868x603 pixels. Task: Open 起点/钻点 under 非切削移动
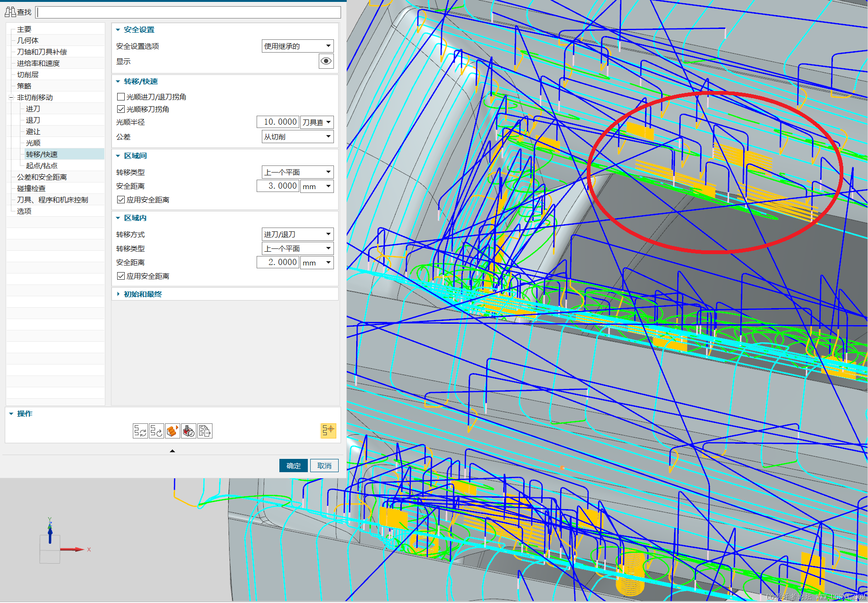tap(42, 166)
